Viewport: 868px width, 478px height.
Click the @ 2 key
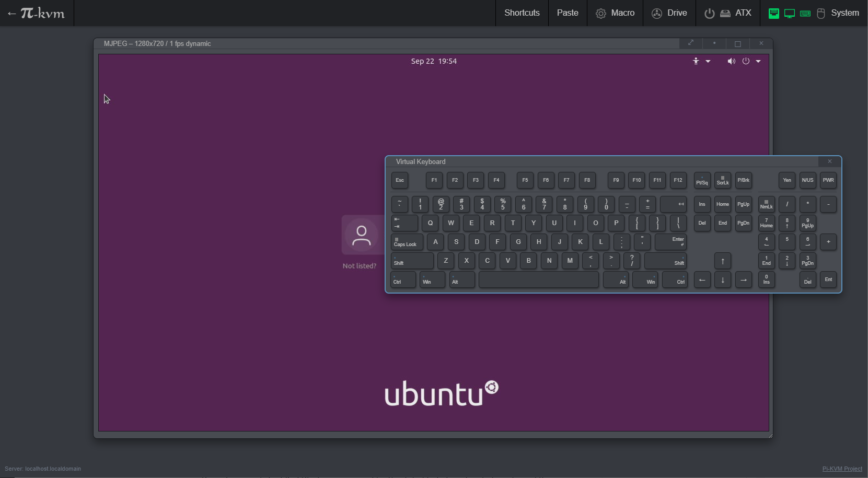pyautogui.click(x=441, y=204)
